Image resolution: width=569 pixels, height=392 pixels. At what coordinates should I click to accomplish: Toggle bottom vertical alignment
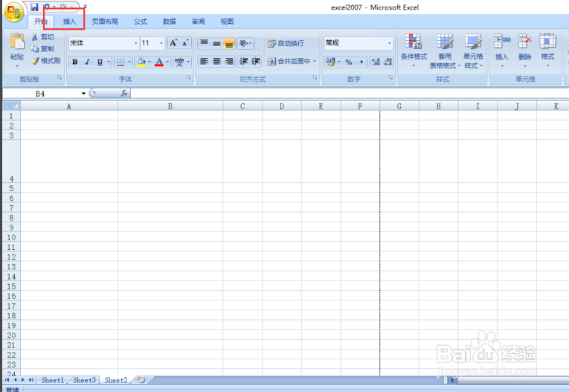coord(229,43)
